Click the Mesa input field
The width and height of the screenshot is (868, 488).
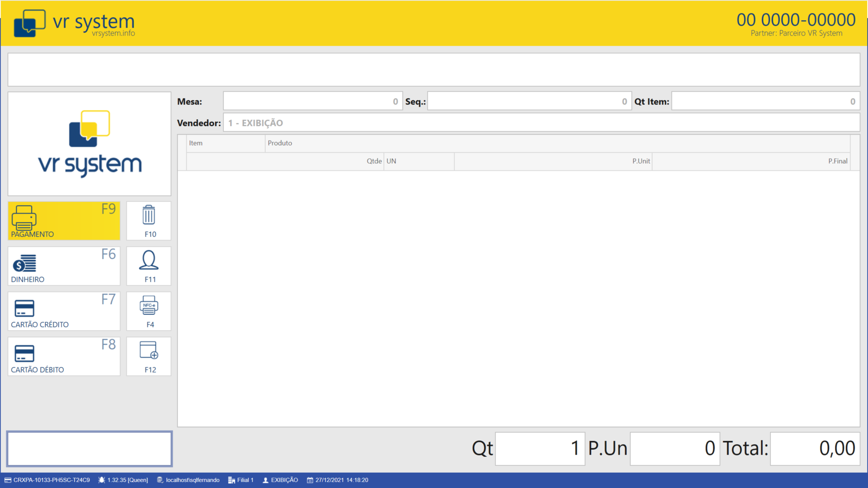312,101
